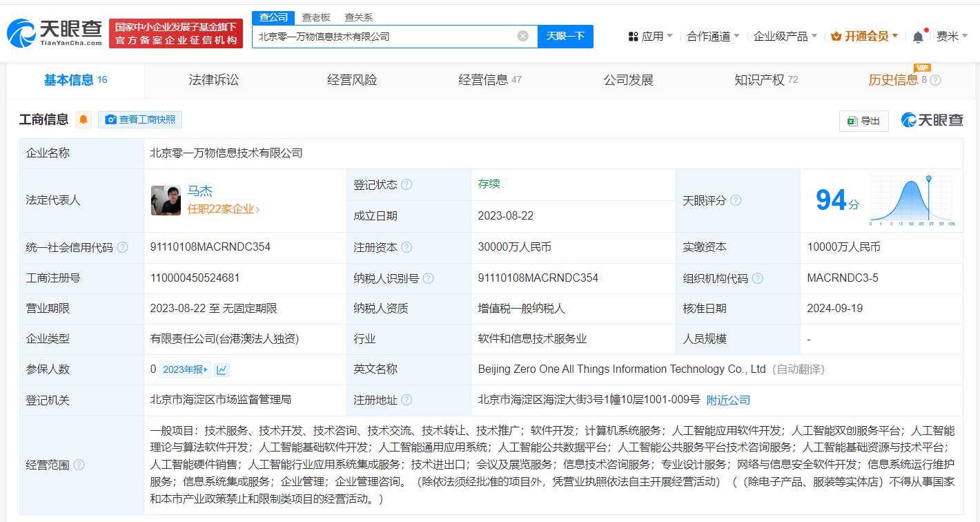Open the 法律诉讼 tab

pos(214,80)
